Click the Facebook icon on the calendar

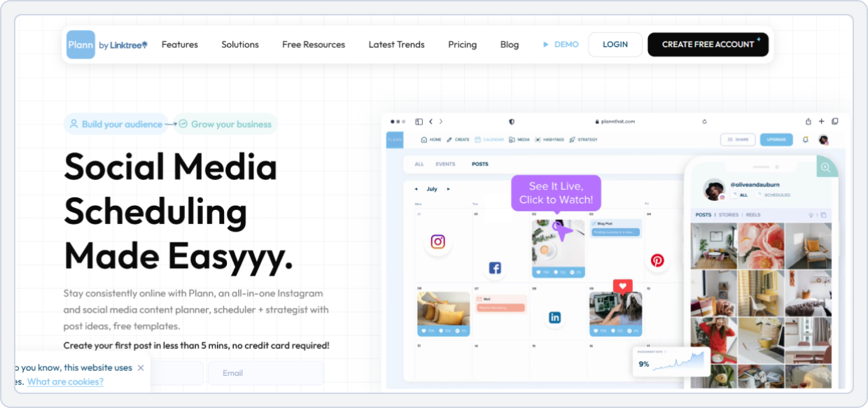click(x=495, y=268)
